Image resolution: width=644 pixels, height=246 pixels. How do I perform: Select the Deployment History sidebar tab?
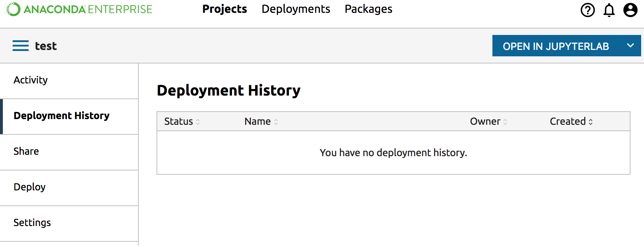pos(62,116)
